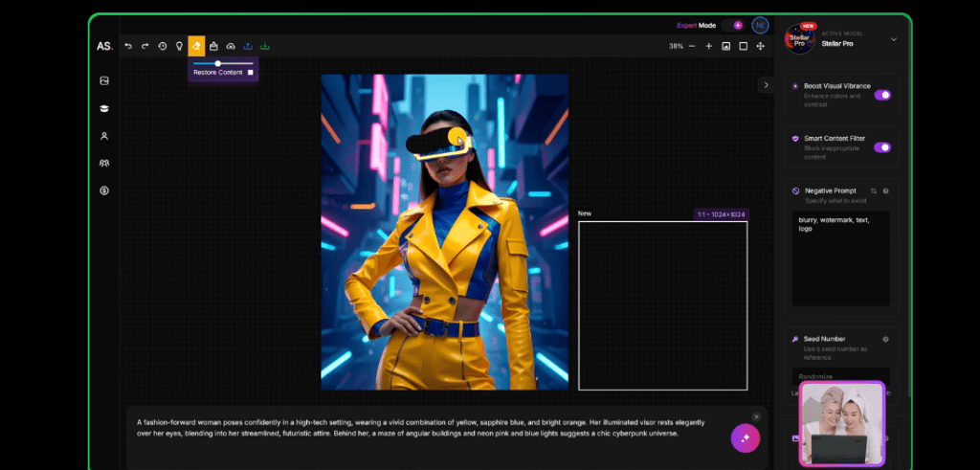Screen dimensions: 980x470
Task: Collapse the right settings panel arrow
Action: tap(767, 85)
